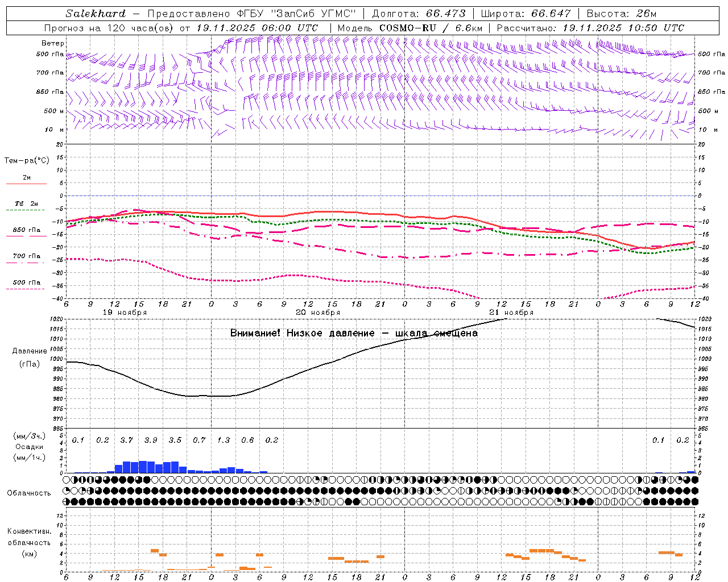Click the '21 ноября' date label
The height and width of the screenshot is (582, 728).
pos(511,313)
